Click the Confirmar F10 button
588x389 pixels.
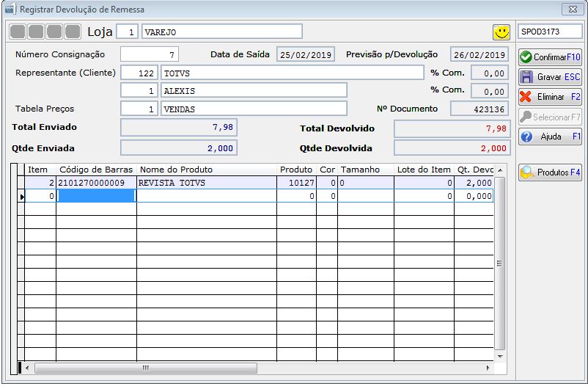click(x=550, y=57)
